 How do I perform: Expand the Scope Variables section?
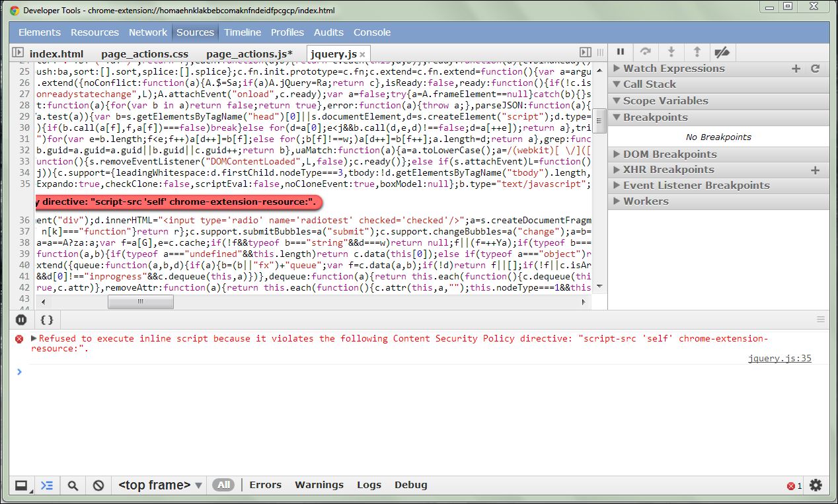click(x=665, y=101)
